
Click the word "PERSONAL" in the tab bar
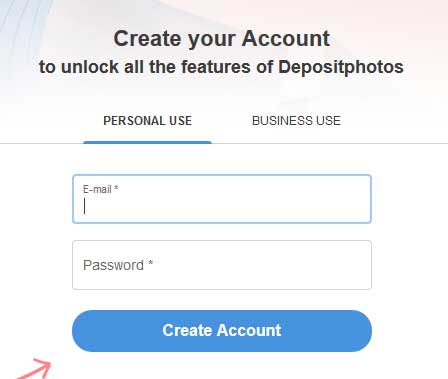coord(134,121)
